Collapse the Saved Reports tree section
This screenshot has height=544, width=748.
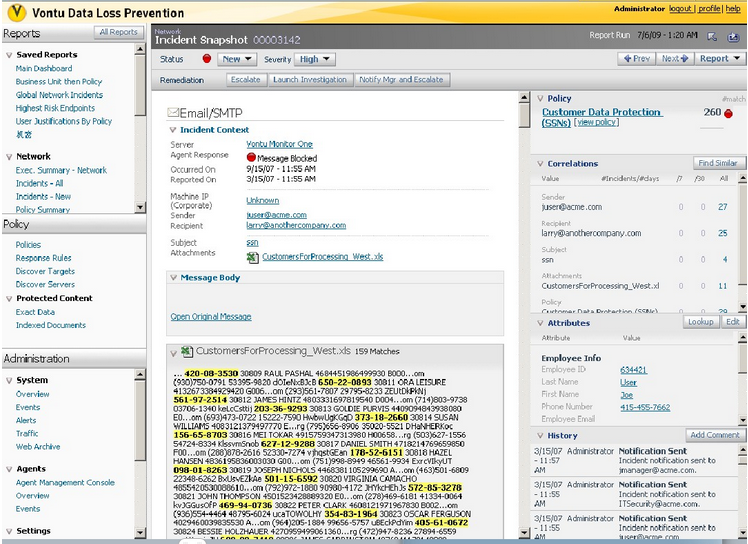click(x=7, y=54)
